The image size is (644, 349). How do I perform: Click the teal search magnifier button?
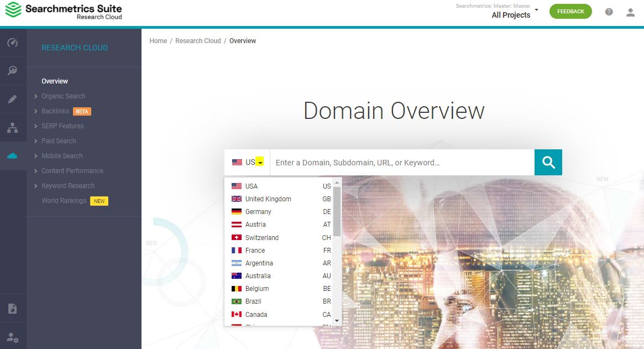click(x=548, y=163)
